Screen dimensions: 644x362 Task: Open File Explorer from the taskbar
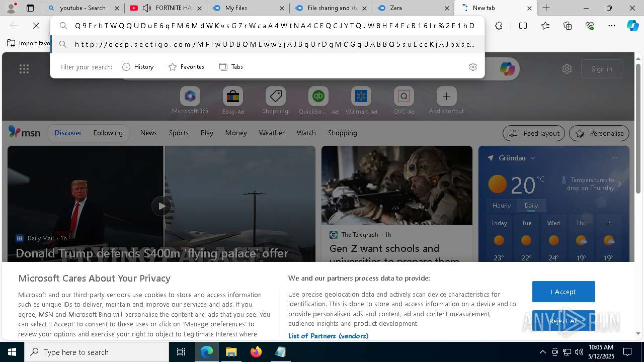pos(231,352)
